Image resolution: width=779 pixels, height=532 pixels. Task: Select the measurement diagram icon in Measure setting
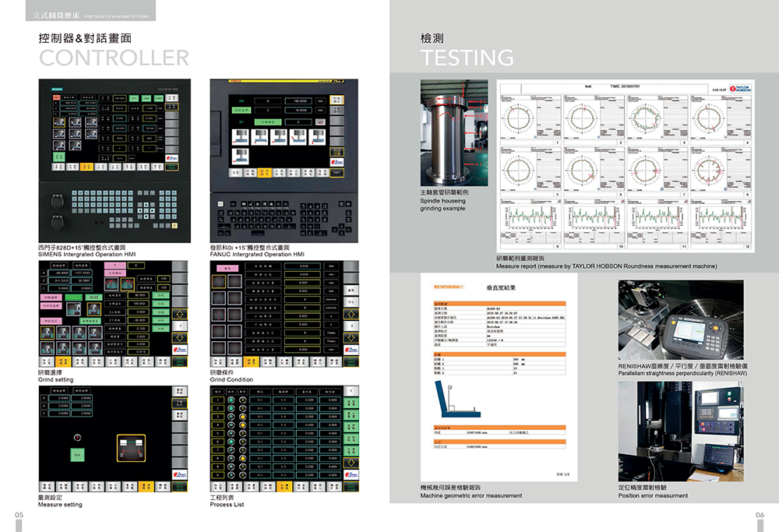pos(131,446)
